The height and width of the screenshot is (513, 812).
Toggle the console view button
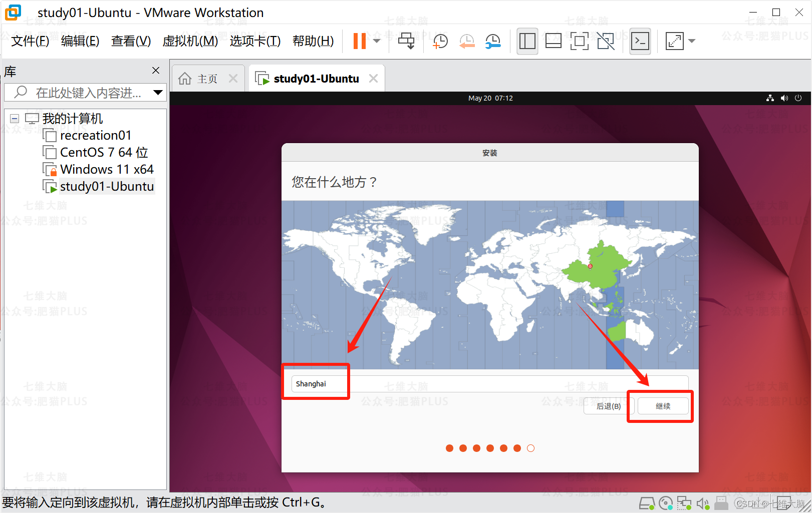pos(640,41)
